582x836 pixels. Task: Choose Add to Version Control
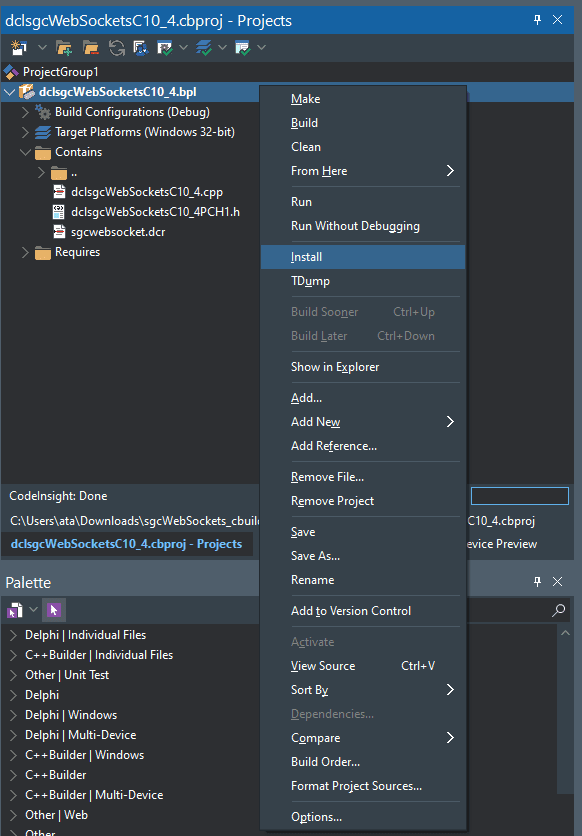[362, 610]
